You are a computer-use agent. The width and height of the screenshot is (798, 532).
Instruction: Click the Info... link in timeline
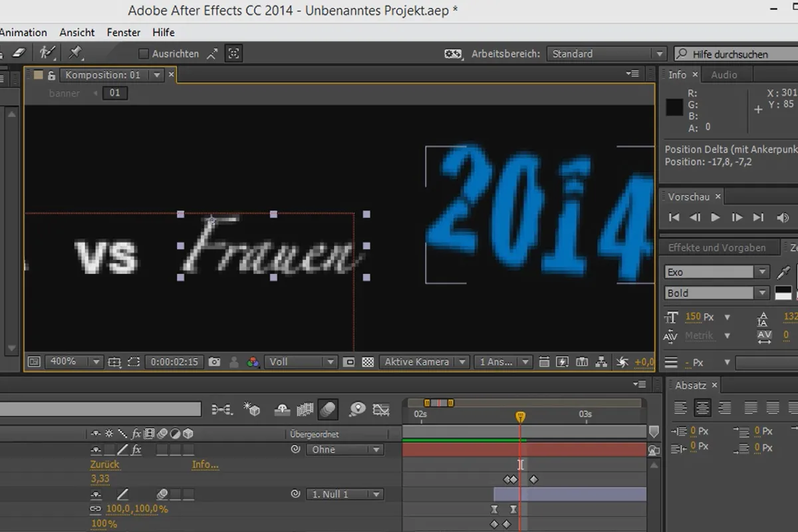tap(205, 464)
